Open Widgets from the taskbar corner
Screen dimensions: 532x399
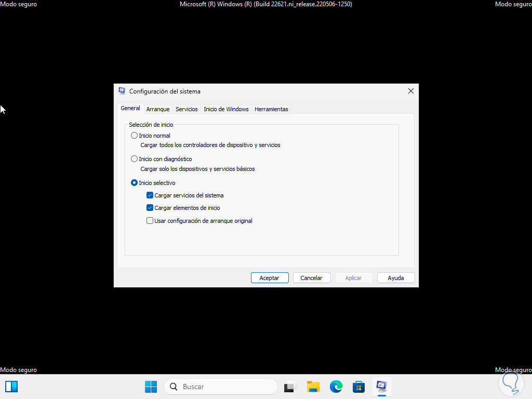tap(11, 387)
